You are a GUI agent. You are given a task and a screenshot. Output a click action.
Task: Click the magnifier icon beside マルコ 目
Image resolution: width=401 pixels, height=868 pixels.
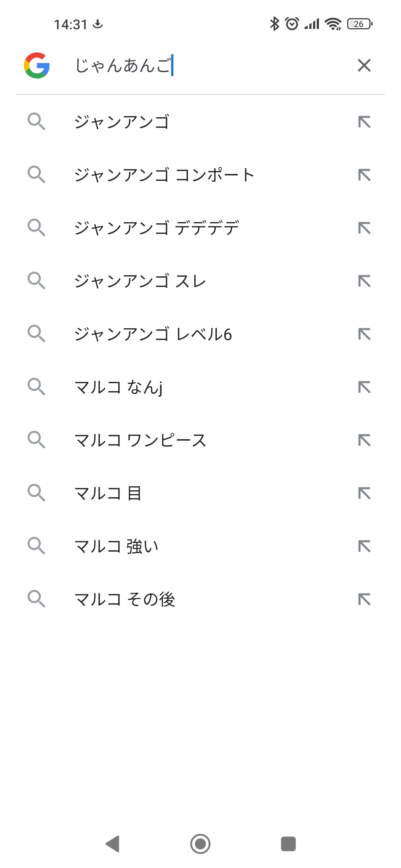pos(36,493)
